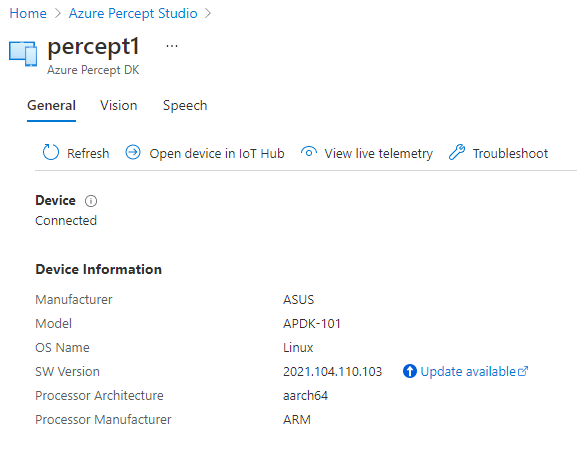Click the Processor Architecture label
Image resolution: width=577 pixels, height=474 pixels.
tap(99, 396)
